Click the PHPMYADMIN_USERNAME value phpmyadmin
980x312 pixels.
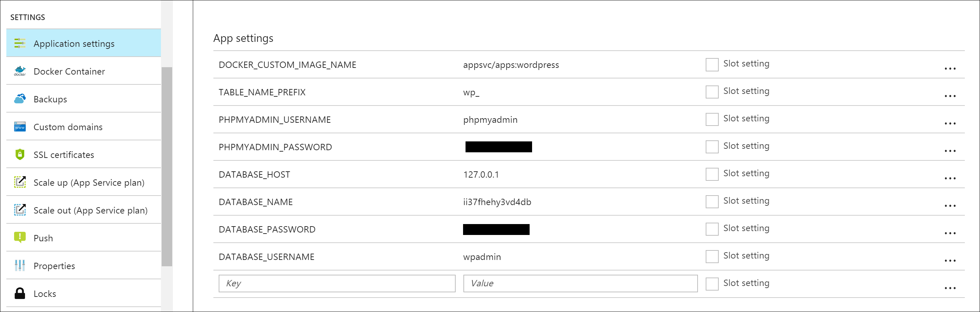490,120
